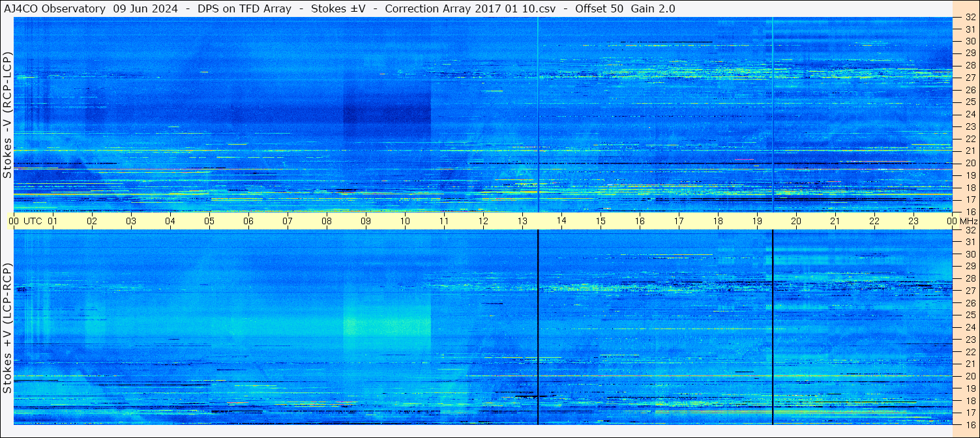Click the 18 MHz label of upper panel
The width and height of the screenshot is (980, 438).
[970, 188]
